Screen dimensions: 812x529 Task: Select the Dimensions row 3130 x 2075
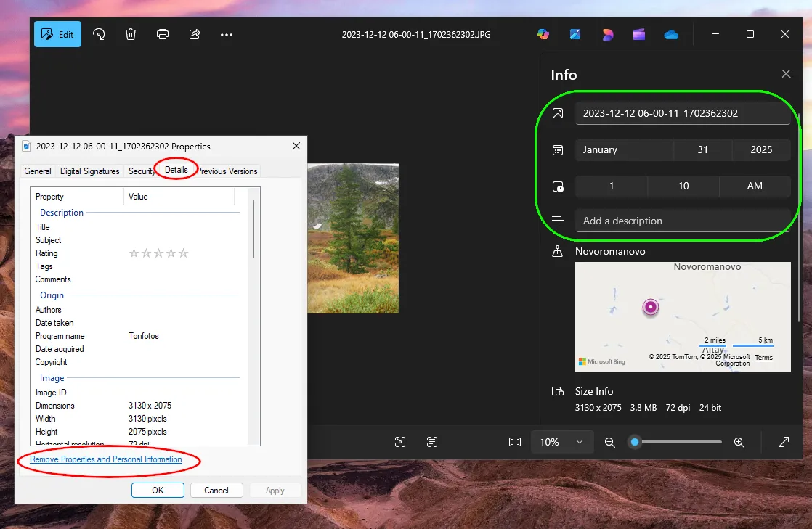point(139,406)
